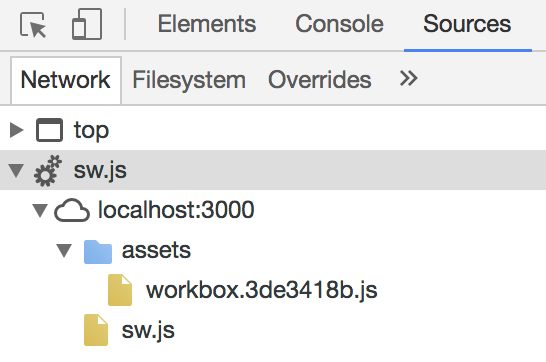
Task: Activate the inspect element picker icon
Action: click(33, 25)
